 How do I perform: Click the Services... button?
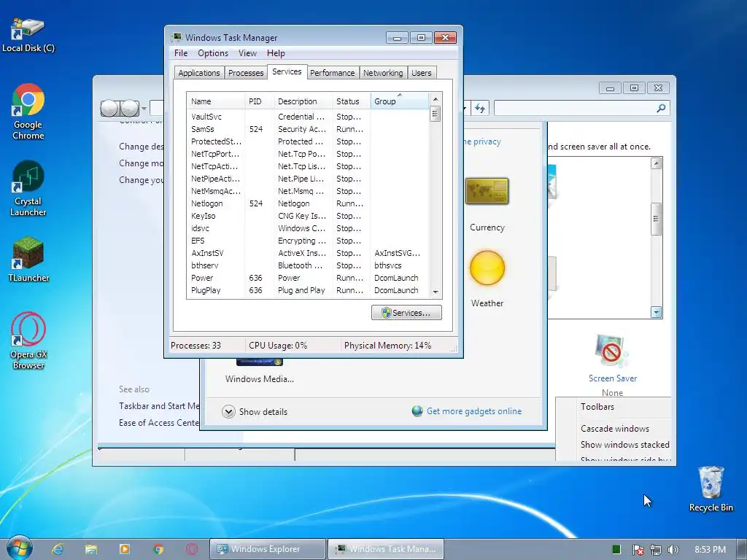[406, 312]
